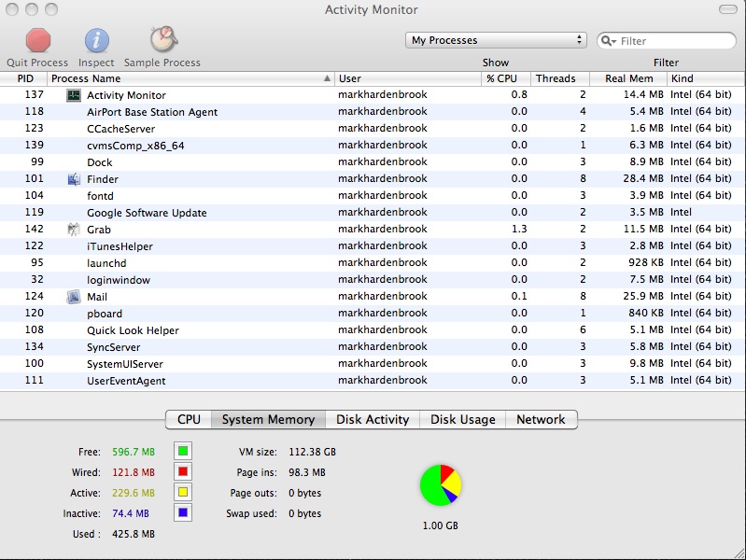746x560 pixels.
Task: Click the Finder icon in the process list
Action: [x=74, y=179]
